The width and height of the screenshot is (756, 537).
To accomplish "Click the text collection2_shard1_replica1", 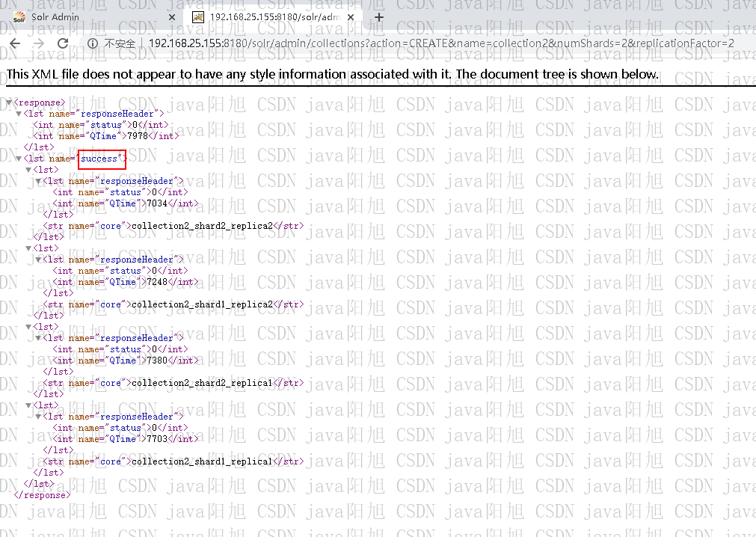I will tap(202, 461).
